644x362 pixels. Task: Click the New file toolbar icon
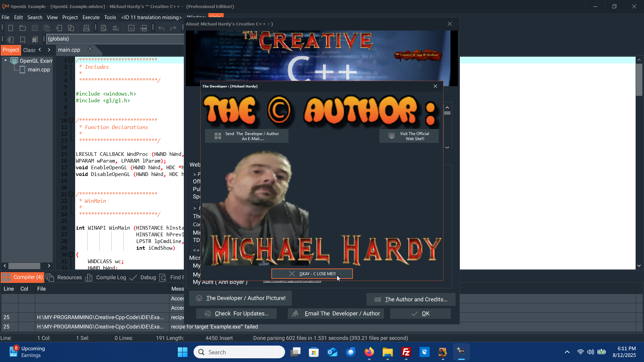[x=10, y=28]
